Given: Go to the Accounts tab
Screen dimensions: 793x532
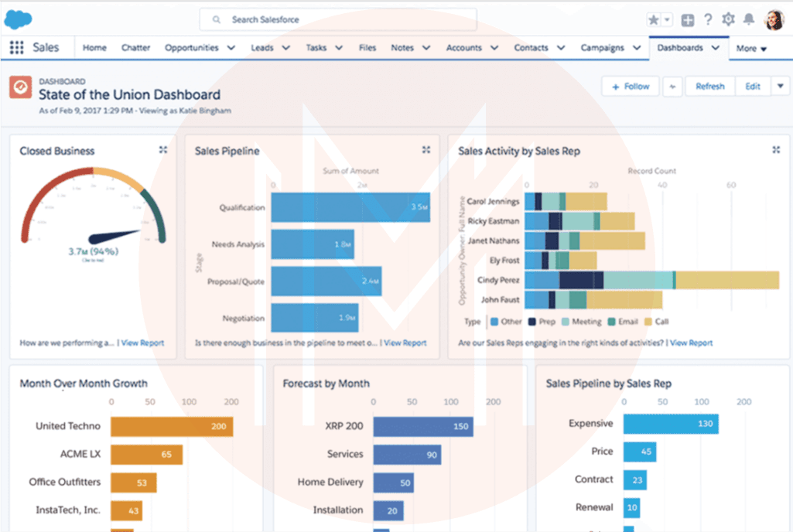Looking at the screenshot, I should [463, 48].
